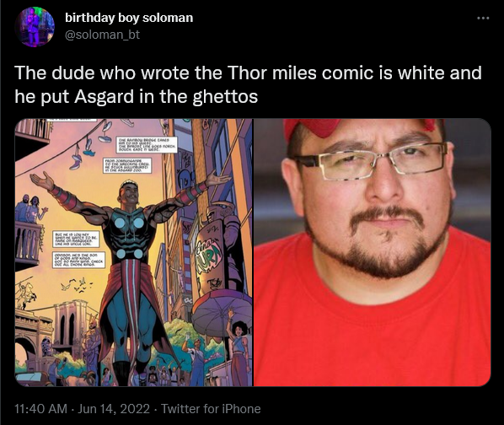
Task: Open the birthday boy soloman display name
Action: pos(129,18)
